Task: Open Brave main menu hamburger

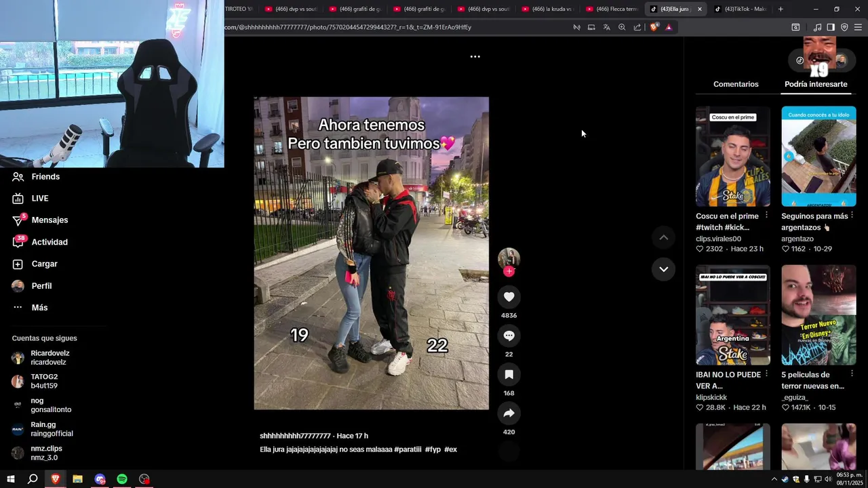Action: click(x=857, y=27)
